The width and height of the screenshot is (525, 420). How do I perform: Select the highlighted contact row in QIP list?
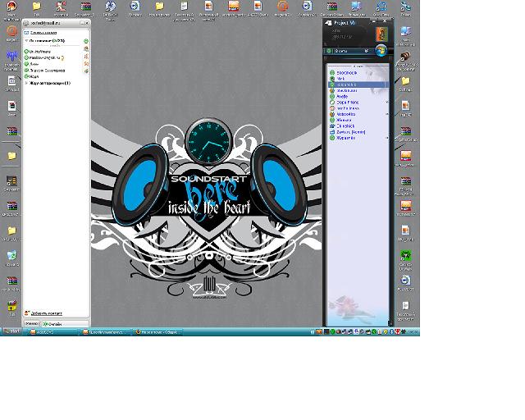click(x=358, y=84)
